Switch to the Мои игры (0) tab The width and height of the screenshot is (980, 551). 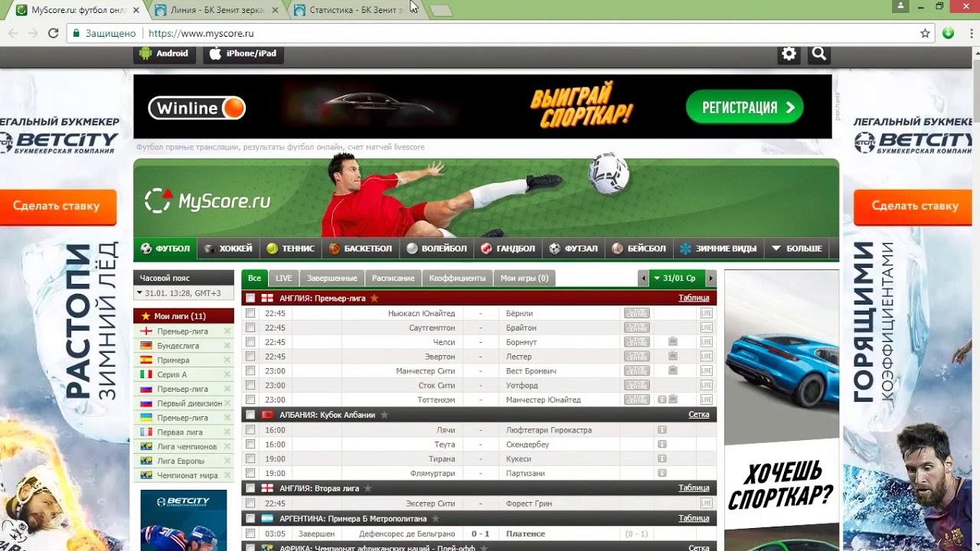(524, 279)
